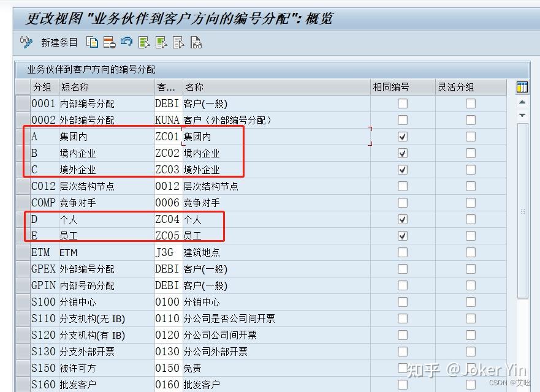Viewport: 540px width, 392px height.
Task: Click the scrollbar up arrow
Action: click(522, 102)
